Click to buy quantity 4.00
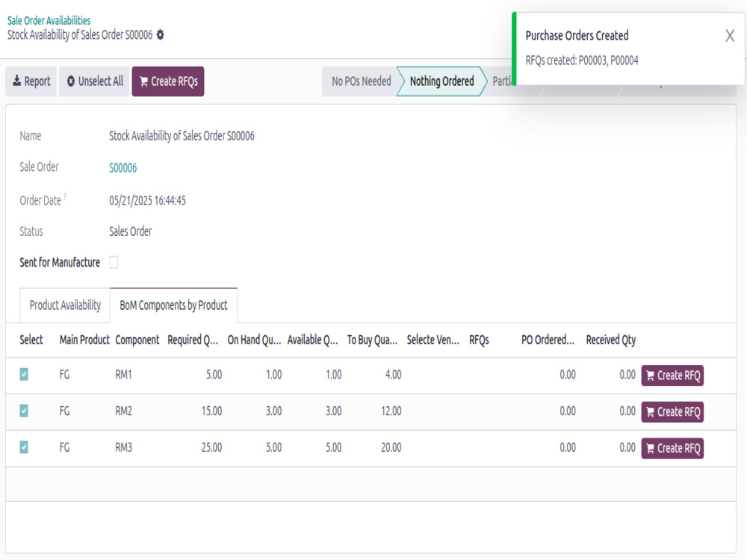This screenshot has width=747, height=560. coord(393,375)
